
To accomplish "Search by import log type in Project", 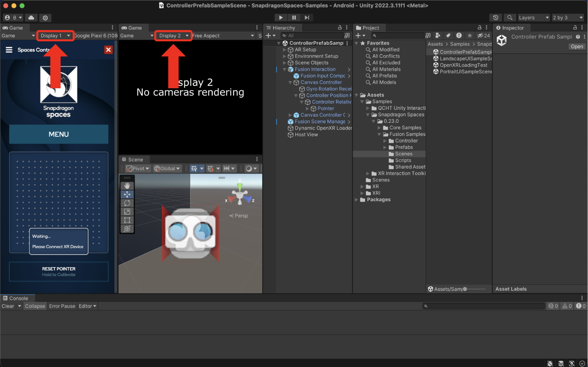I will coord(459,35).
